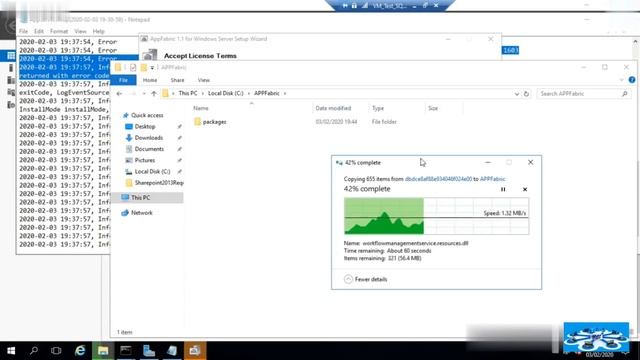
Task: Open Documents in navigation pane
Action: coord(149,149)
